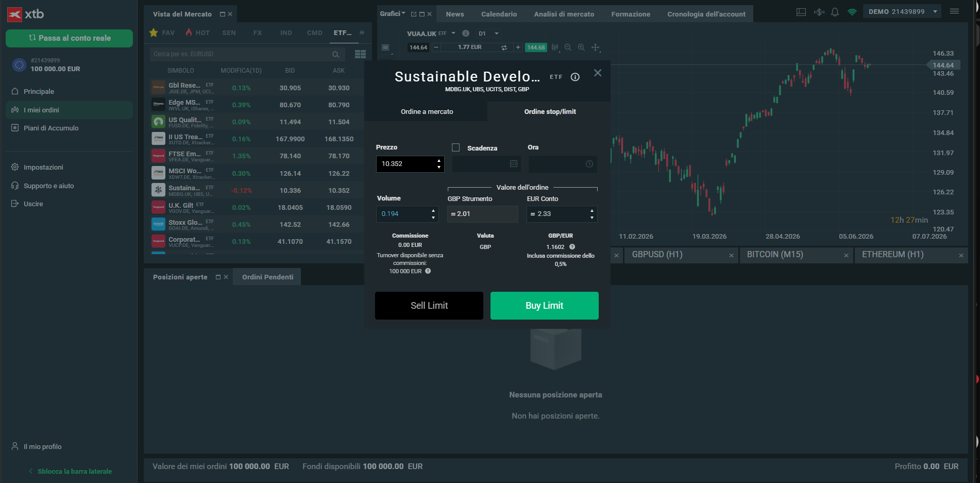The image size is (980, 483).
Task: Open the Scadenza date picker field
Action: tap(486, 164)
